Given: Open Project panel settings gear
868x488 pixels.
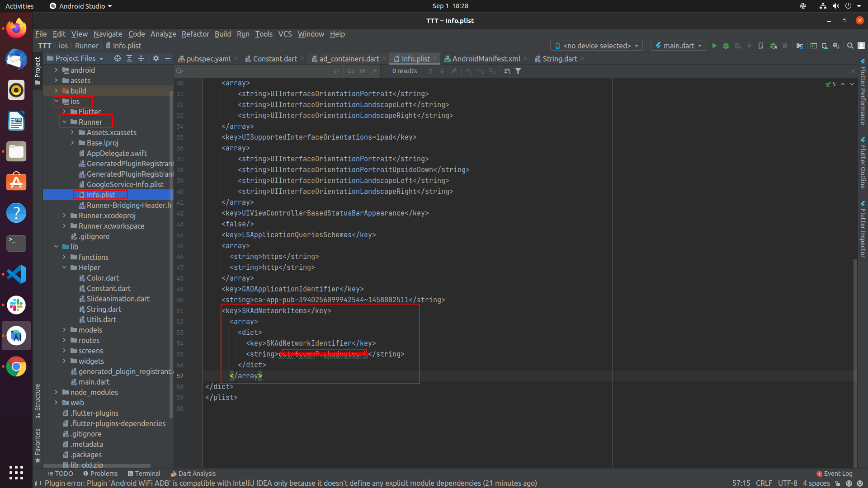Looking at the screenshot, I should click(156, 58).
